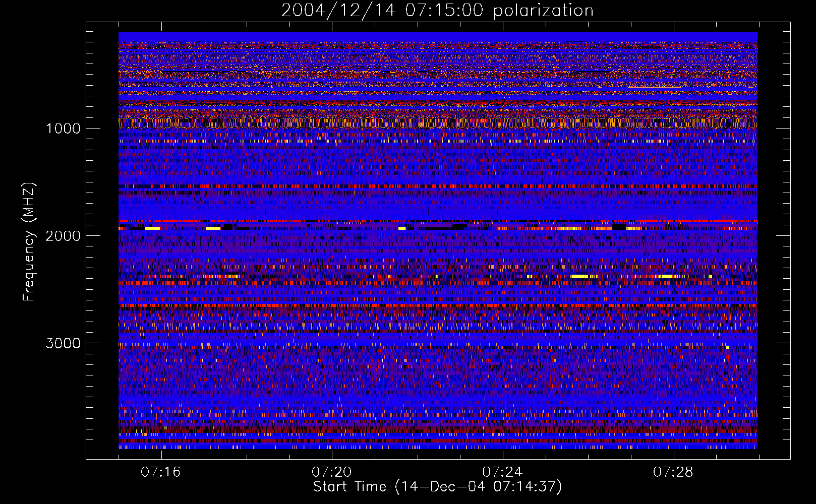This screenshot has height=504, width=816.
Task: Click the 2000 frequency axis label
Action: click(x=63, y=236)
